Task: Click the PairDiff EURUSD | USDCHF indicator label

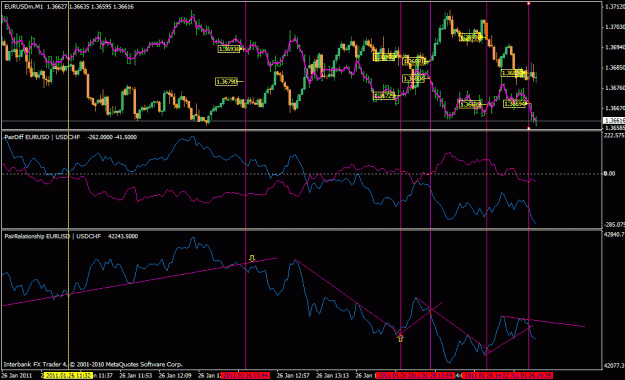Action: (x=42, y=137)
